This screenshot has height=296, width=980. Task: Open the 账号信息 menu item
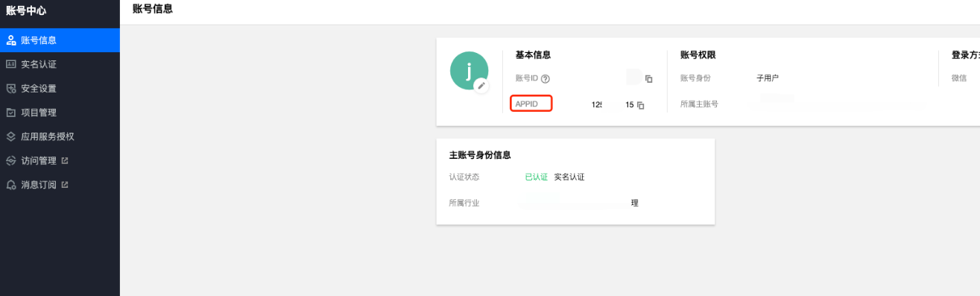click(60, 40)
